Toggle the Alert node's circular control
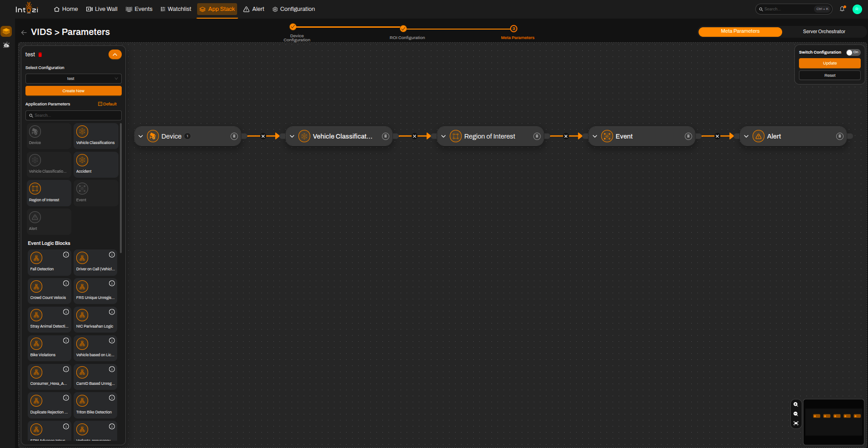This screenshot has height=448, width=868. coord(839,136)
